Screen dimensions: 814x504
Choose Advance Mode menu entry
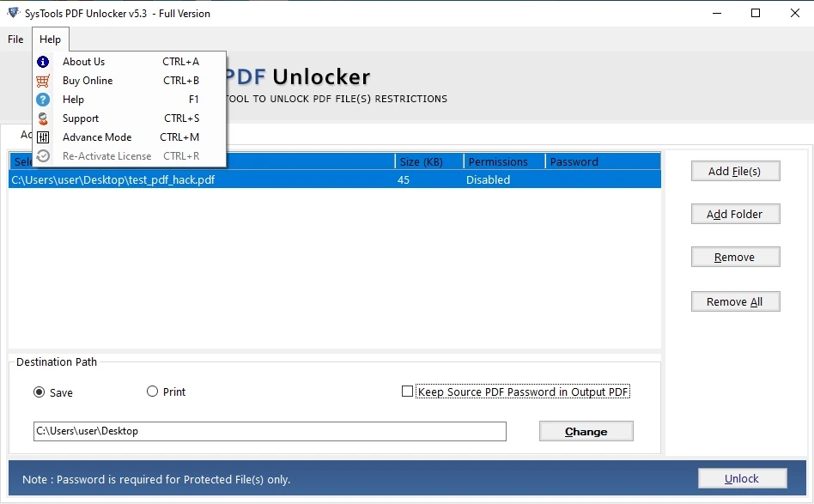[x=130, y=137]
